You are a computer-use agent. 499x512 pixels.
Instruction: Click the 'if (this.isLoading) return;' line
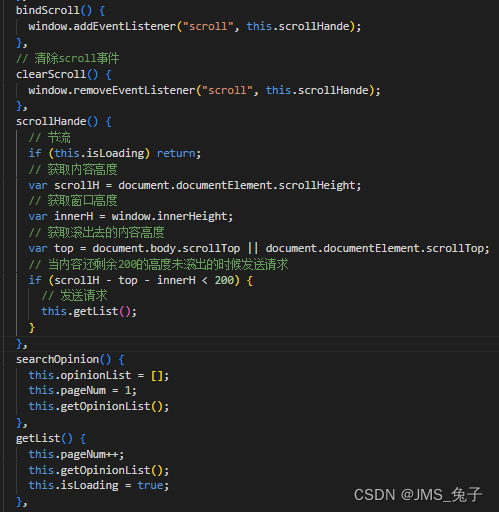(115, 153)
